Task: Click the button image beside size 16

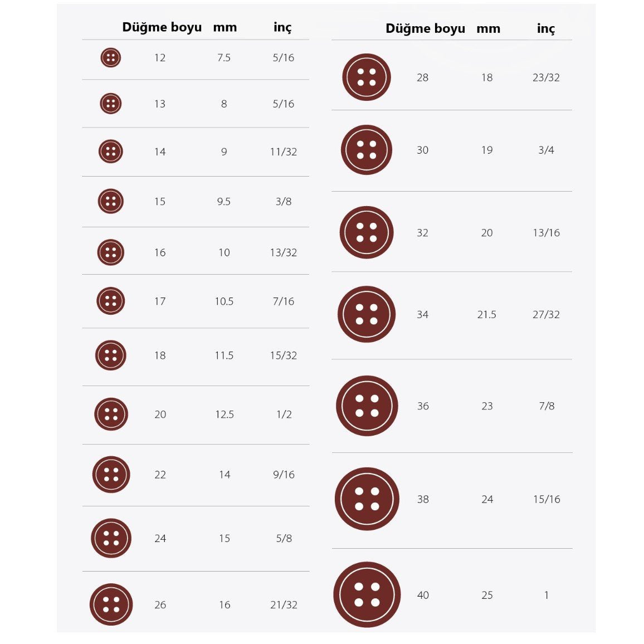Action: pyautogui.click(x=110, y=252)
